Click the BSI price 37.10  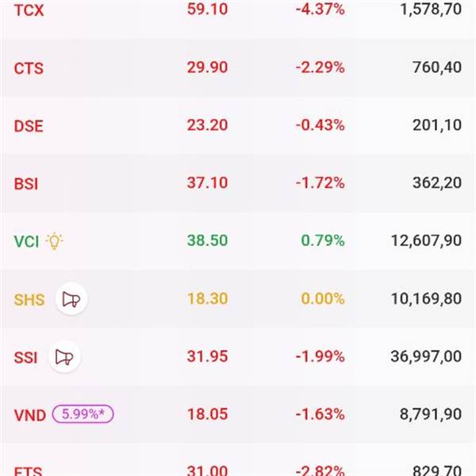(x=207, y=182)
